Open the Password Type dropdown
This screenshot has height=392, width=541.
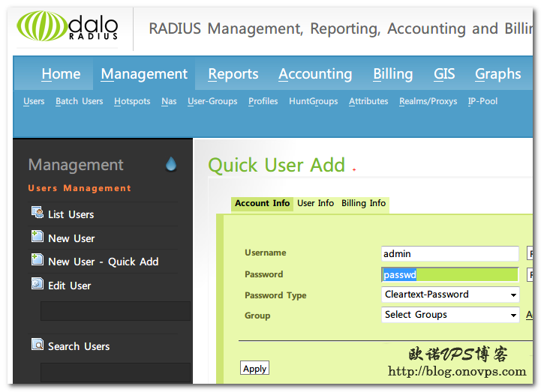click(450, 295)
